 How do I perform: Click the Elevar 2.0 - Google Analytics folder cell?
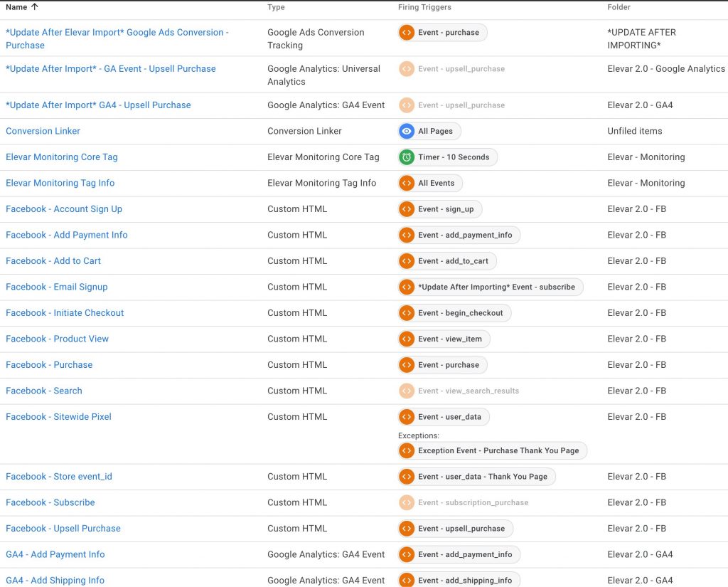point(666,69)
